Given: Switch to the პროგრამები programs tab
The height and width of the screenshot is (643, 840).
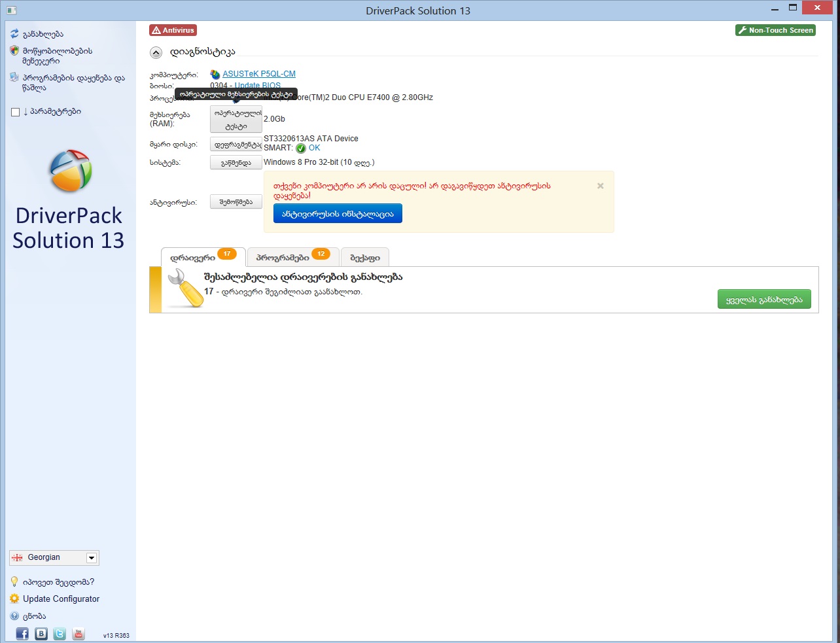Looking at the screenshot, I should click(293, 257).
